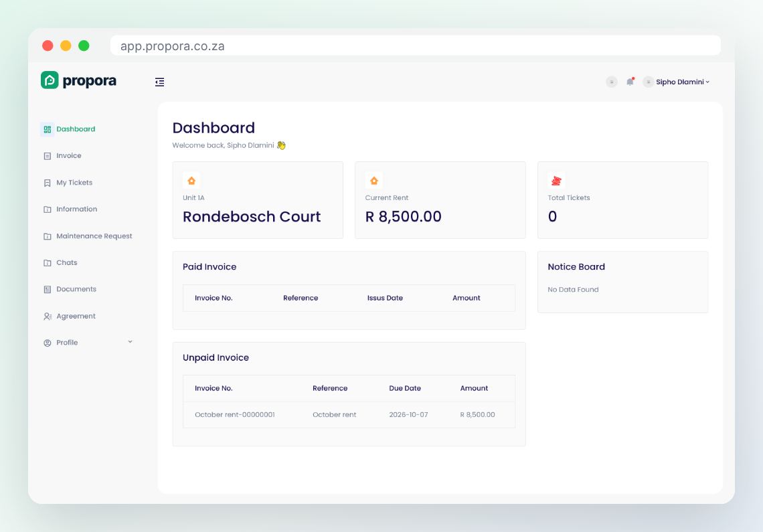Click the Dashboard grid icon in sidebar
The image size is (763, 532).
click(48, 129)
